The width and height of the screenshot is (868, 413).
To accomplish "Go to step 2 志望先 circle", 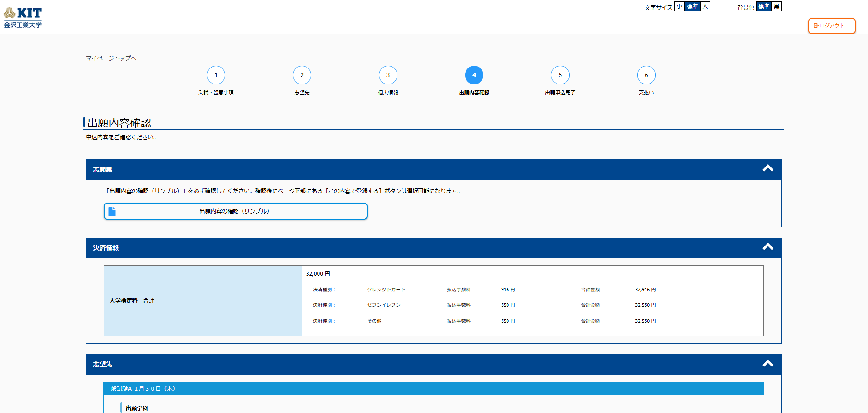I will click(302, 75).
